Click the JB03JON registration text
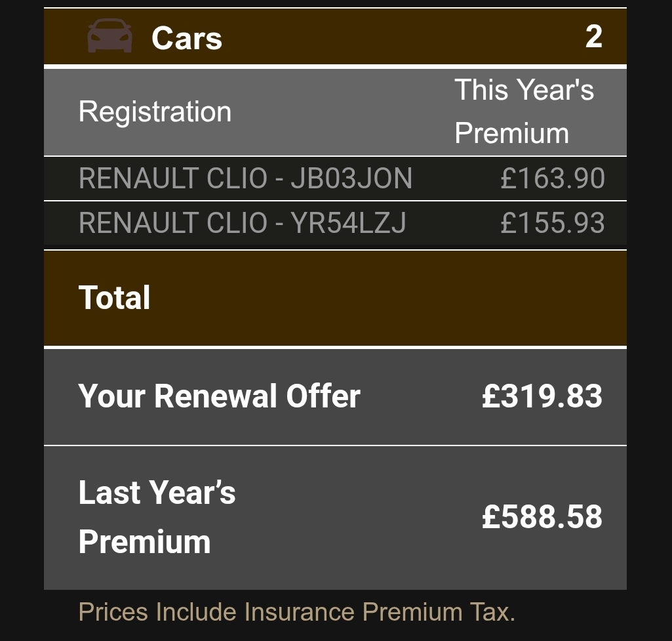 351,178
